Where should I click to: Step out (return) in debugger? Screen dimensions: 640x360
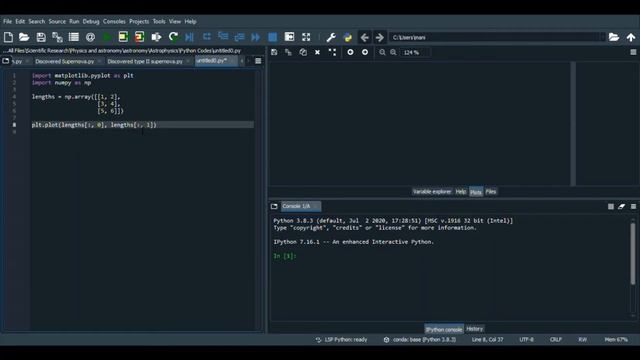point(240,37)
